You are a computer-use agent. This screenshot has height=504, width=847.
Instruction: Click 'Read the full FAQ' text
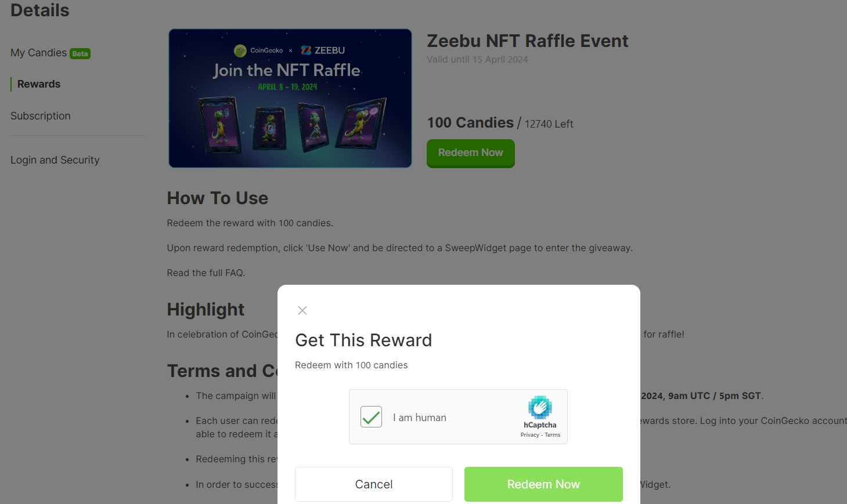[x=206, y=273]
